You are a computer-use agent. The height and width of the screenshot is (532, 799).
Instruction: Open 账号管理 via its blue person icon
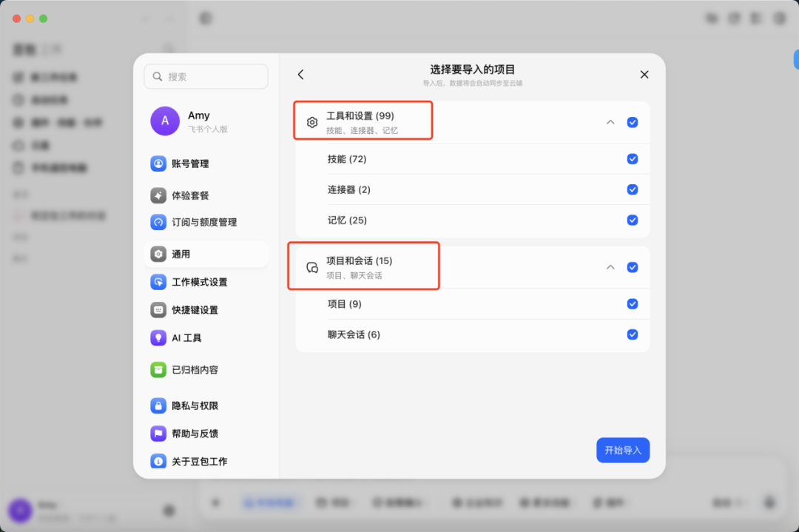(158, 164)
